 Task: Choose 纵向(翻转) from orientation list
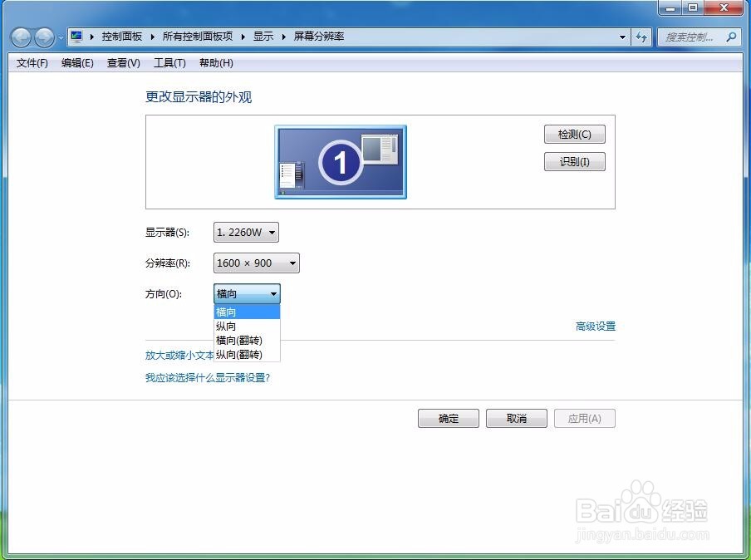pyautogui.click(x=247, y=355)
